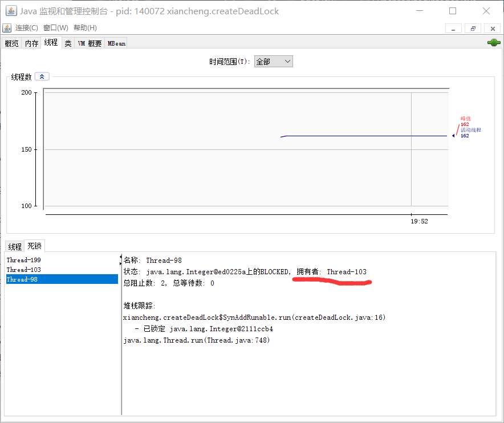Open the 窗口(W) menu
The width and height of the screenshot is (504, 423).
point(56,28)
